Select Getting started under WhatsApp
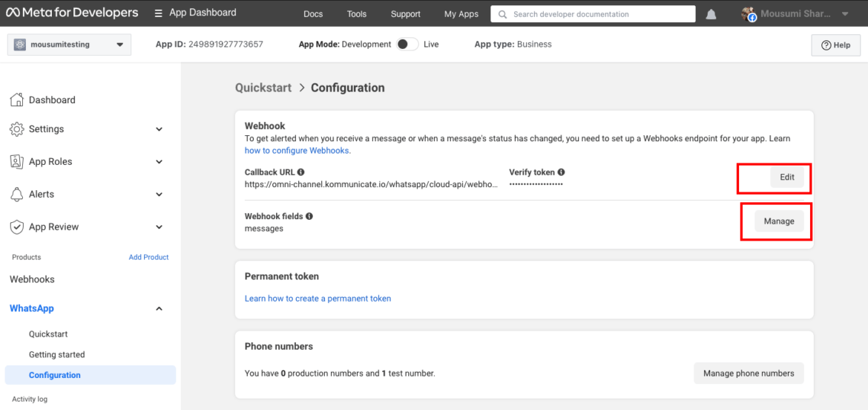 click(57, 355)
